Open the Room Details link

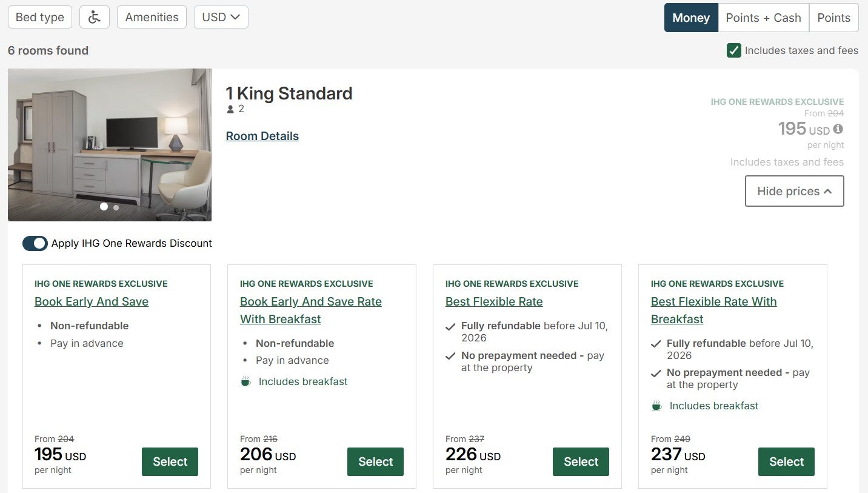(262, 136)
